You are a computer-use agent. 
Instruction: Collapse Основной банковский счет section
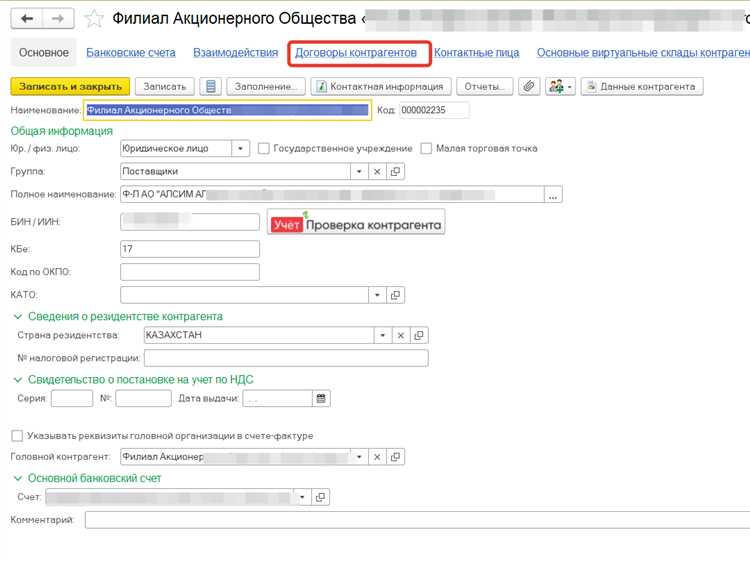coord(18,478)
